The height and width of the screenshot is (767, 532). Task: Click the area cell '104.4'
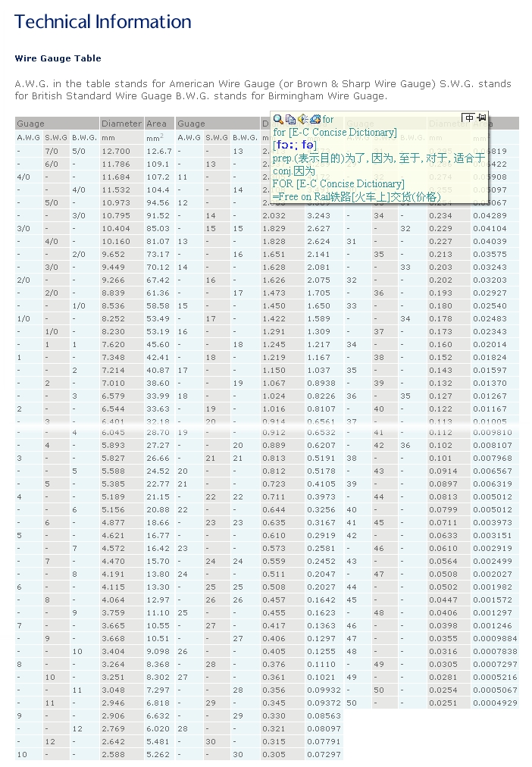point(158,189)
